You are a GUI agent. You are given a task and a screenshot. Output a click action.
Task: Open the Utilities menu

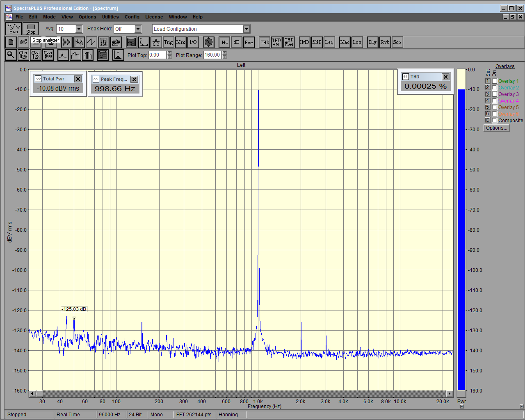[110, 17]
